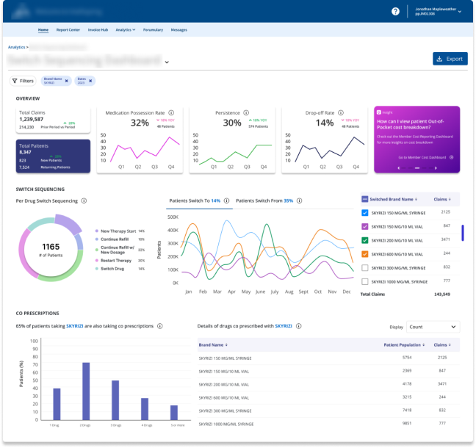The height and width of the screenshot is (448, 476).
Task: Check SKYRIZI 1000 MG/ML SYRINGE checkbox
Action: [x=365, y=282]
